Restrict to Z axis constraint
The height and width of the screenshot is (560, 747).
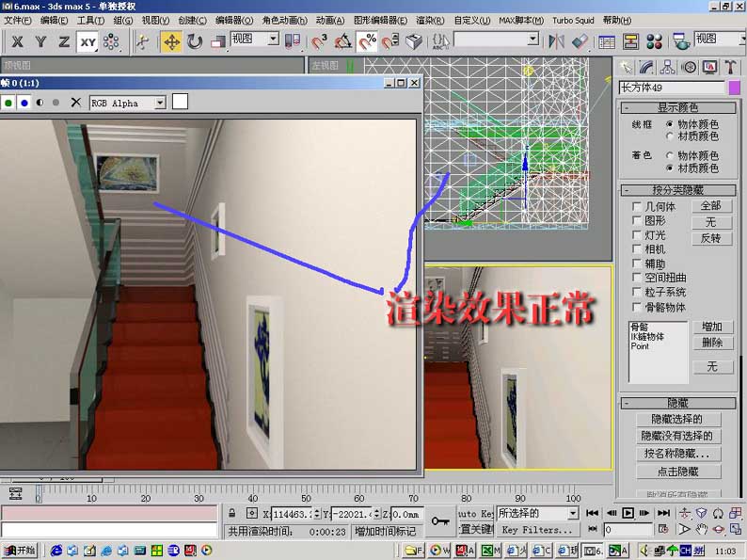[63, 42]
